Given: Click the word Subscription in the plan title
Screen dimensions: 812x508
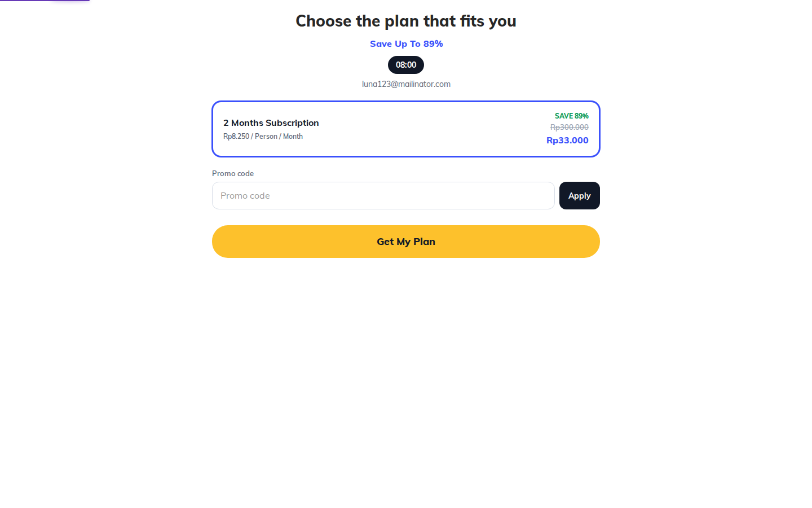Looking at the screenshot, I should click(292, 122).
